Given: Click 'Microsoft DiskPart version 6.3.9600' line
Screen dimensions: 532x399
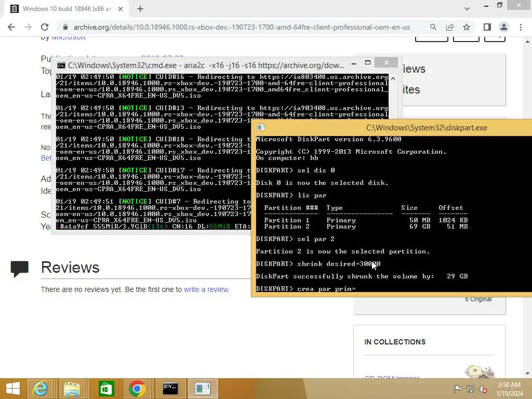Looking at the screenshot, I should point(328,139).
